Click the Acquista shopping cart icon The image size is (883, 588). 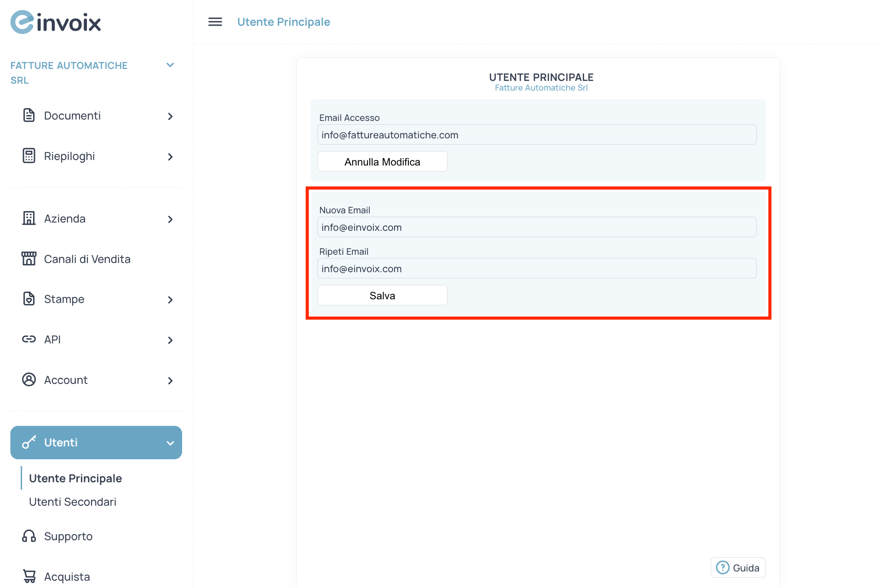29,576
